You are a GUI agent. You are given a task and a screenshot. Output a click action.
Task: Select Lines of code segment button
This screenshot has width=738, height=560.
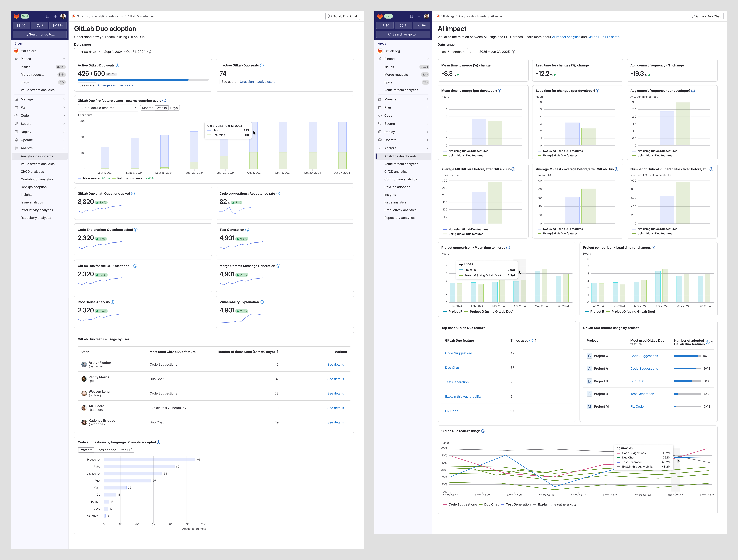[x=106, y=450]
